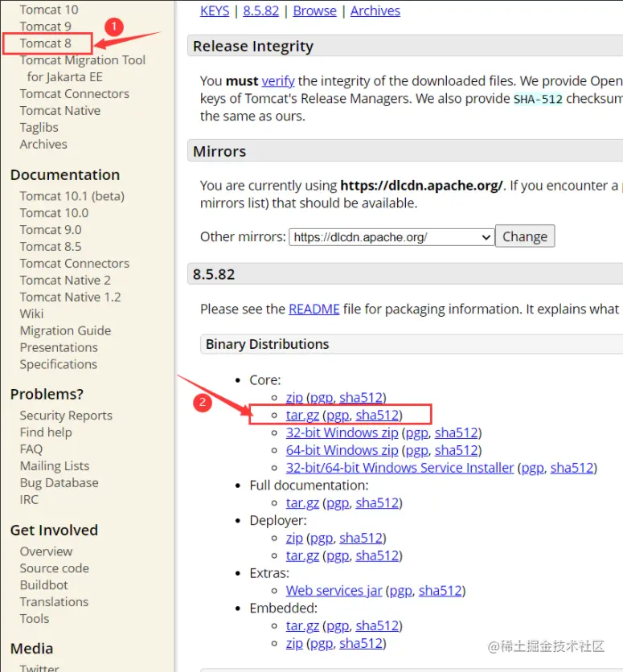Open sha512 for 32-bit Windows zip
Image resolution: width=623 pixels, height=672 pixels.
pyautogui.click(x=457, y=432)
